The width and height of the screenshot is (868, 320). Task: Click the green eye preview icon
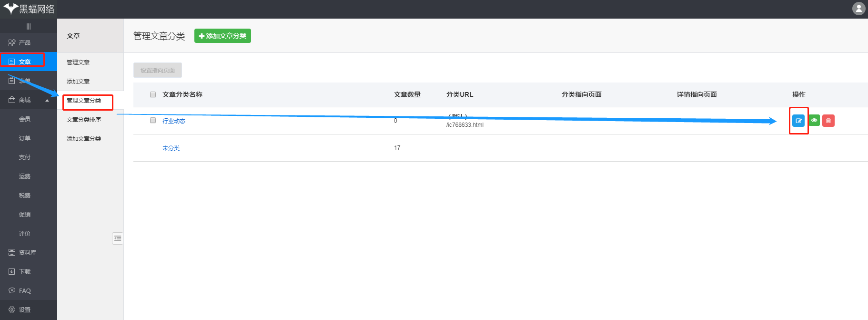coord(814,121)
